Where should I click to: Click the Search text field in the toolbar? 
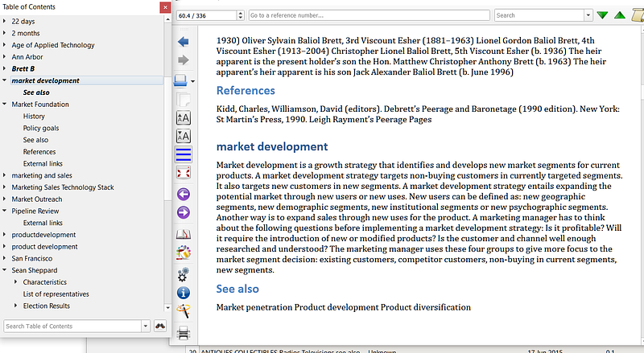pyautogui.click(x=539, y=15)
